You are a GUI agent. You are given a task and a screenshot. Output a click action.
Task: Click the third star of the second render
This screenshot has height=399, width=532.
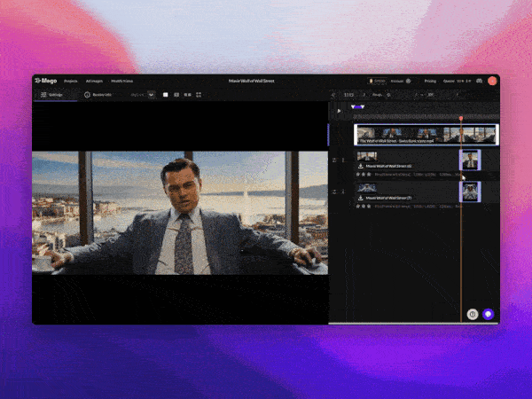[369, 206]
